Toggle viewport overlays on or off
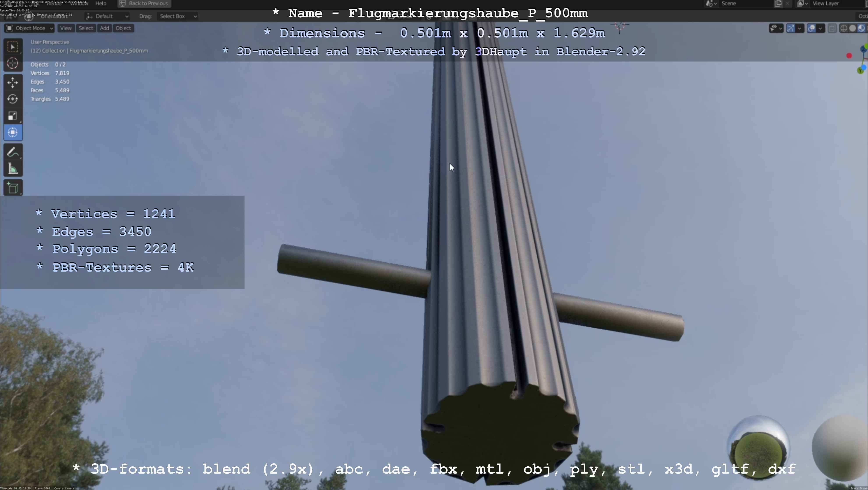This screenshot has width=868, height=490. (x=811, y=28)
